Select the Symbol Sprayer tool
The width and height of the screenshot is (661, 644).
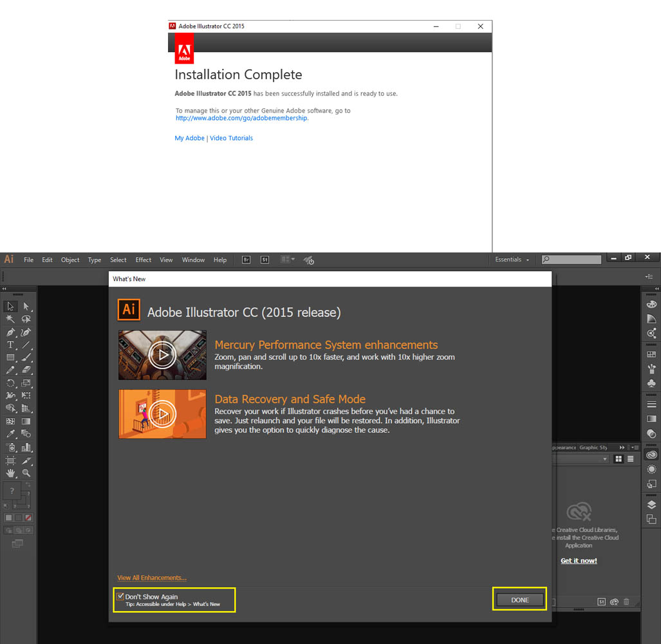pos(10,448)
